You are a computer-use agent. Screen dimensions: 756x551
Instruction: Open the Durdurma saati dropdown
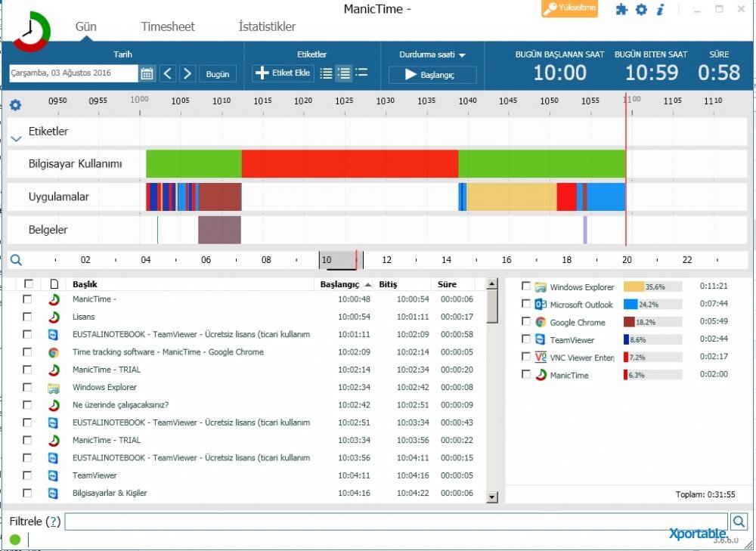(x=432, y=54)
